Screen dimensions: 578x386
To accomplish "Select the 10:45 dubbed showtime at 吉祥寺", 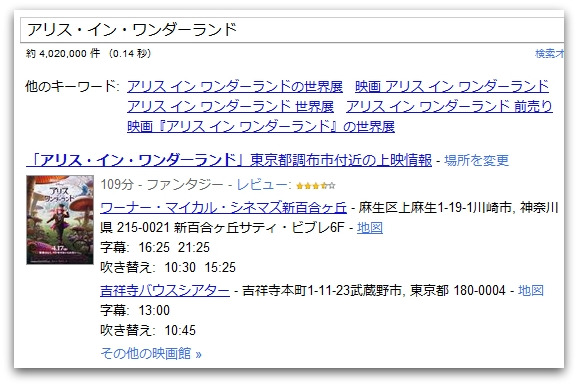I will pyautogui.click(x=180, y=330).
